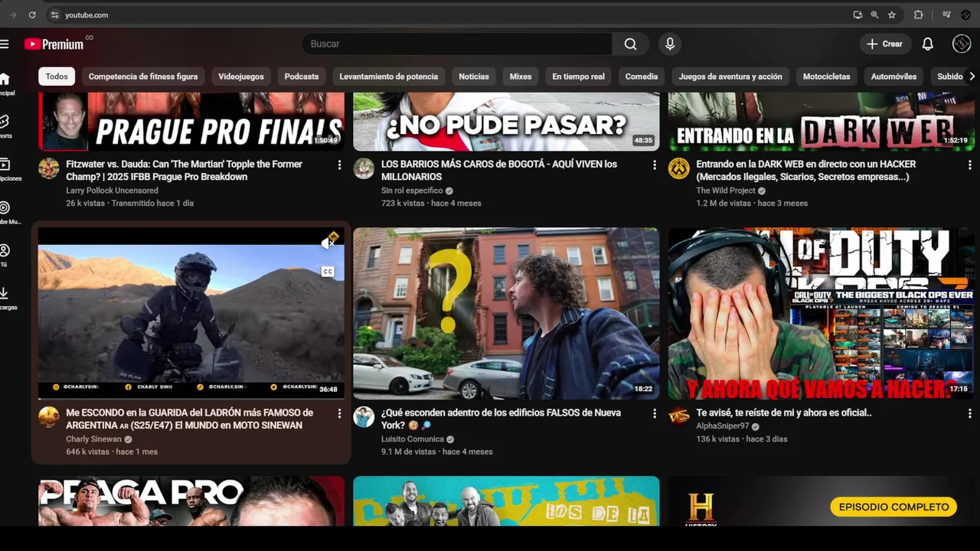
Task: Open Shorts in the sidebar
Action: point(5,126)
